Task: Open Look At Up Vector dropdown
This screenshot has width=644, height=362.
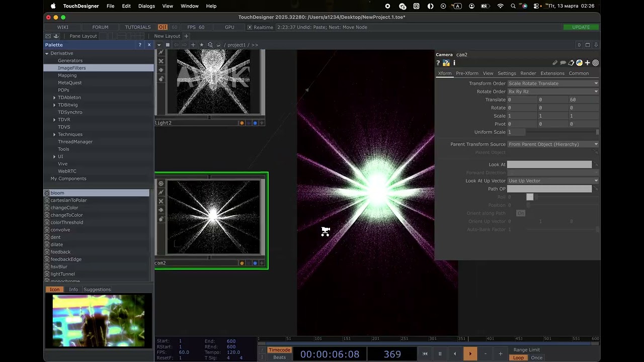Action: click(553, 180)
